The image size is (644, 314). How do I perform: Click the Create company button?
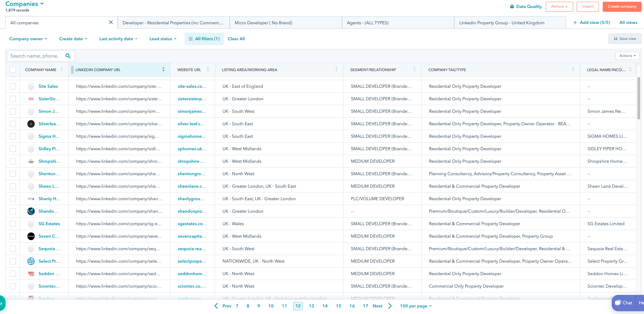pyautogui.click(x=622, y=7)
